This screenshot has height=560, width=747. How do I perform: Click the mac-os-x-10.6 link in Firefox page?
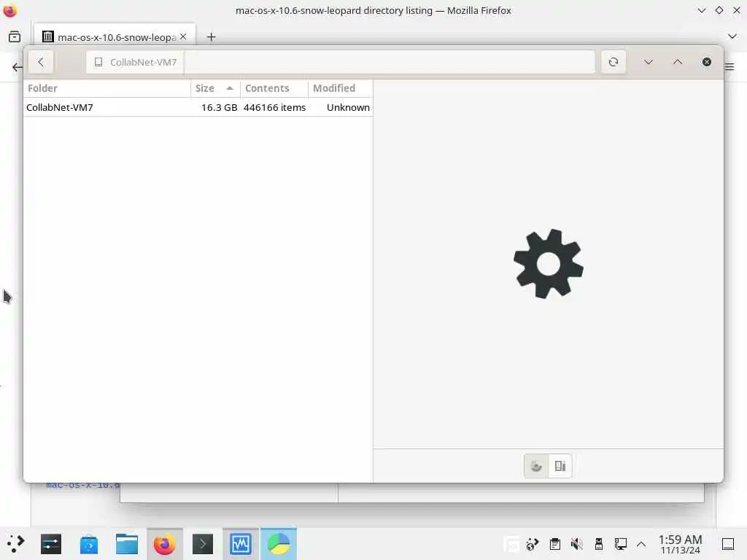pyautogui.click(x=82, y=486)
